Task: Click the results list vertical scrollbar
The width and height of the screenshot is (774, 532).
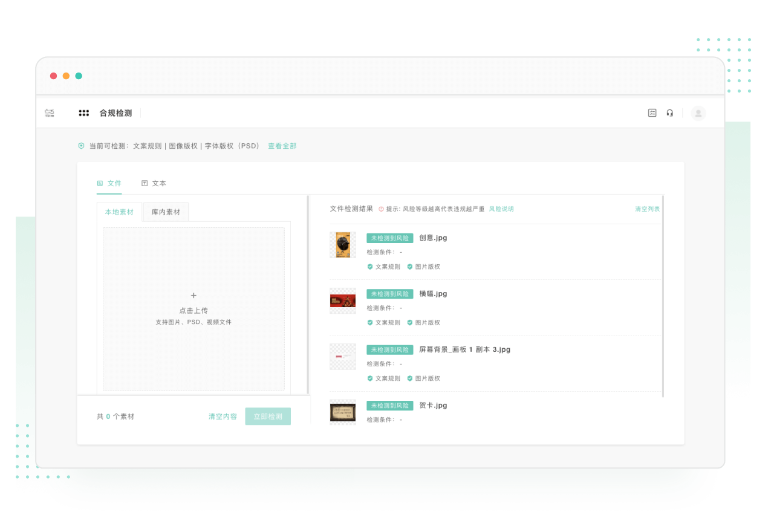Action: (x=663, y=296)
